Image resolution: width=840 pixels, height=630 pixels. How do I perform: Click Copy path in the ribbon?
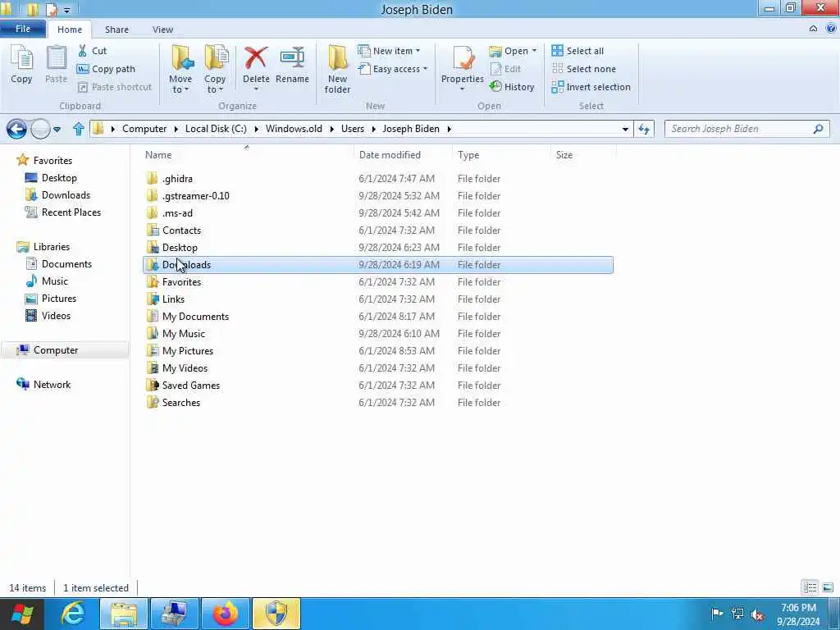click(x=106, y=69)
